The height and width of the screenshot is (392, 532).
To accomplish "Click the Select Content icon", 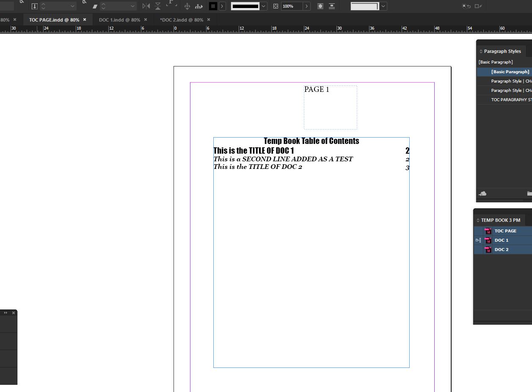I will (x=198, y=6).
